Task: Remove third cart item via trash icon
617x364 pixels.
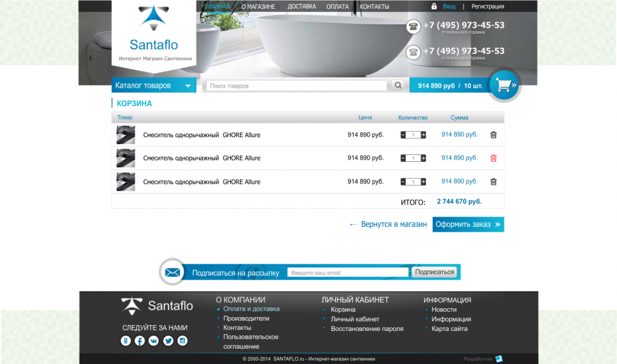Action: point(494,182)
